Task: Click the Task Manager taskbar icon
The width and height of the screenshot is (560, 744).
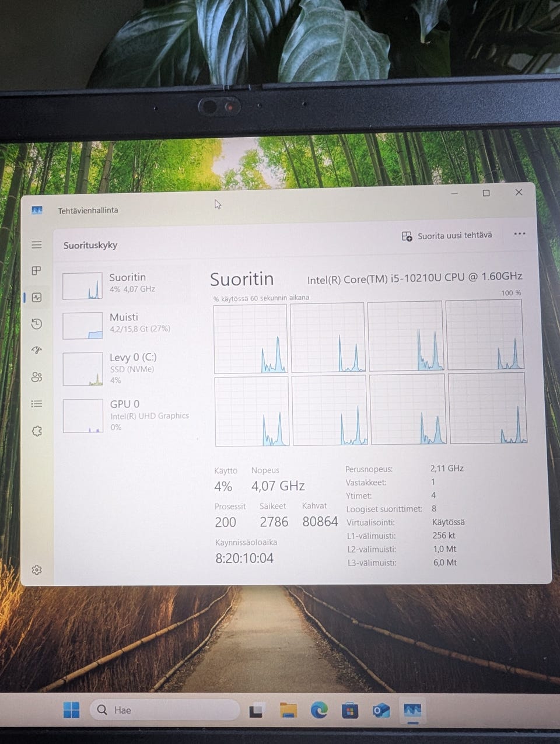Action: click(412, 711)
